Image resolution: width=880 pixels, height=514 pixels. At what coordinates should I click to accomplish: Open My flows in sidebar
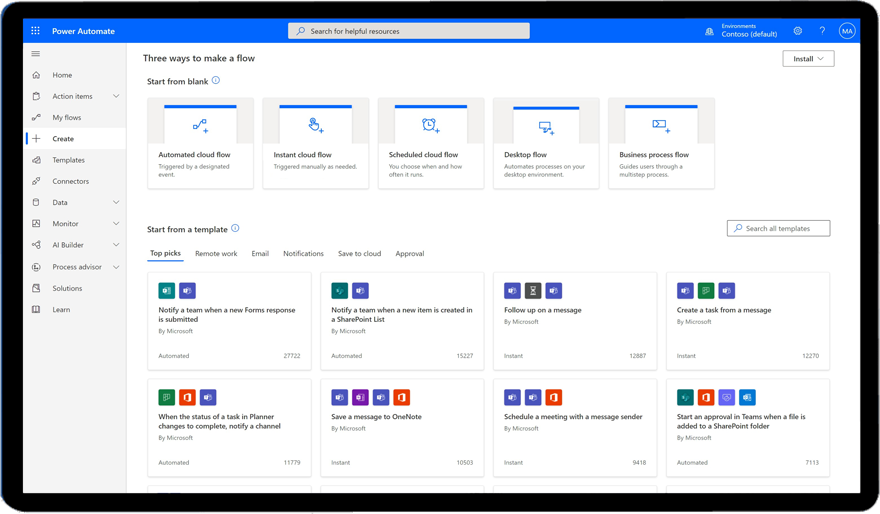pyautogui.click(x=67, y=117)
